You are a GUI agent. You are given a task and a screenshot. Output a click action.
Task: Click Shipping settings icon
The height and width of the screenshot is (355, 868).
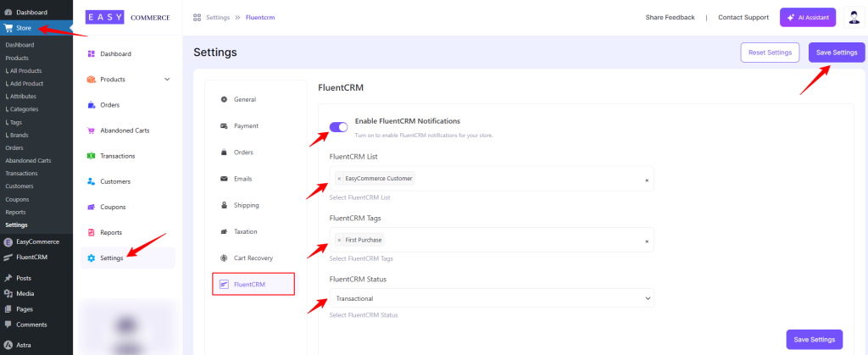[224, 205]
